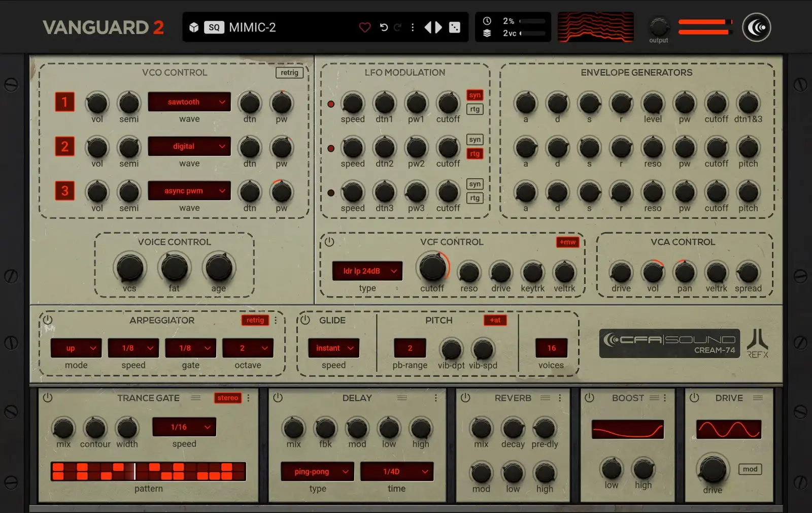Toggle the VCF +mw switch

[567, 242]
